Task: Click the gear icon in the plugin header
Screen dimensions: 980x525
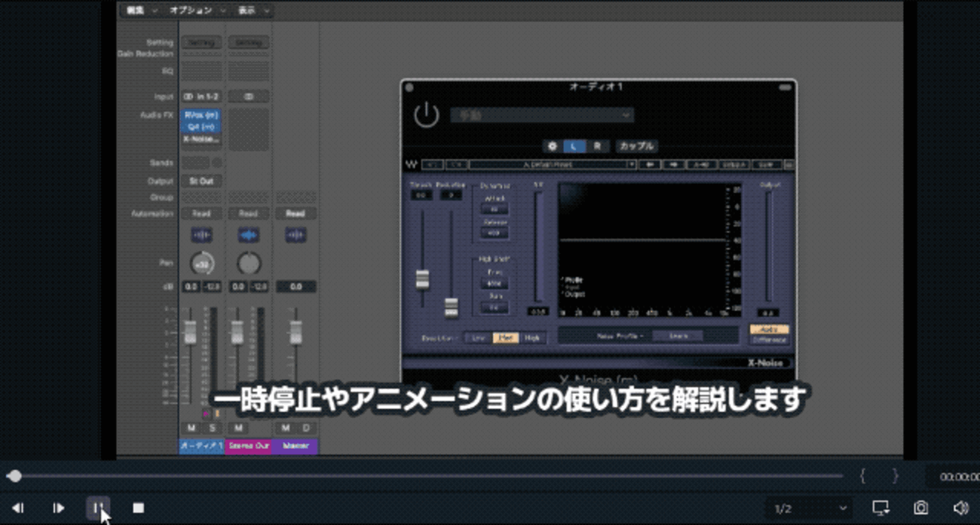Action: [x=551, y=145]
